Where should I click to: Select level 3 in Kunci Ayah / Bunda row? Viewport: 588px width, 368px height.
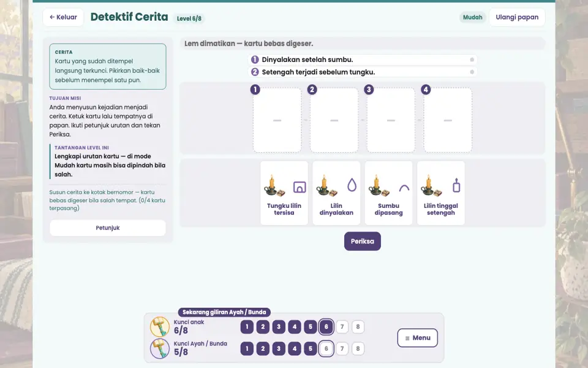coord(279,348)
